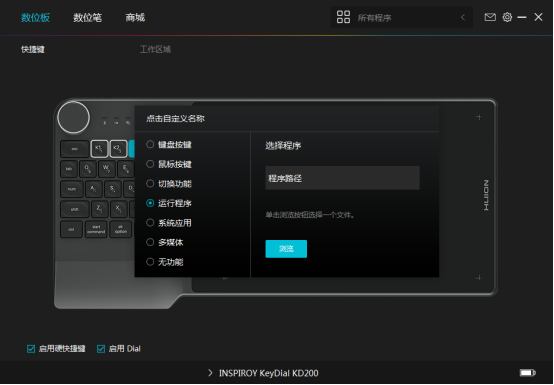Screen dimensions: 554x385
Task: Select the esc key on the keydial
Action: point(75,149)
